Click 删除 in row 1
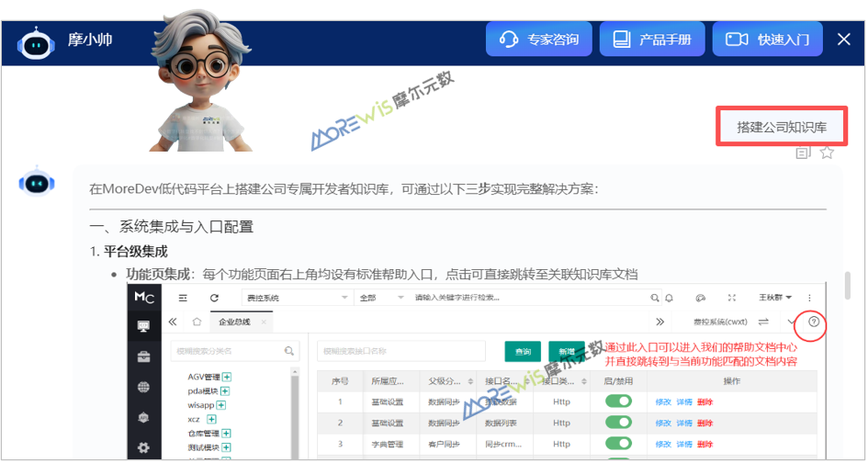 [705, 402]
